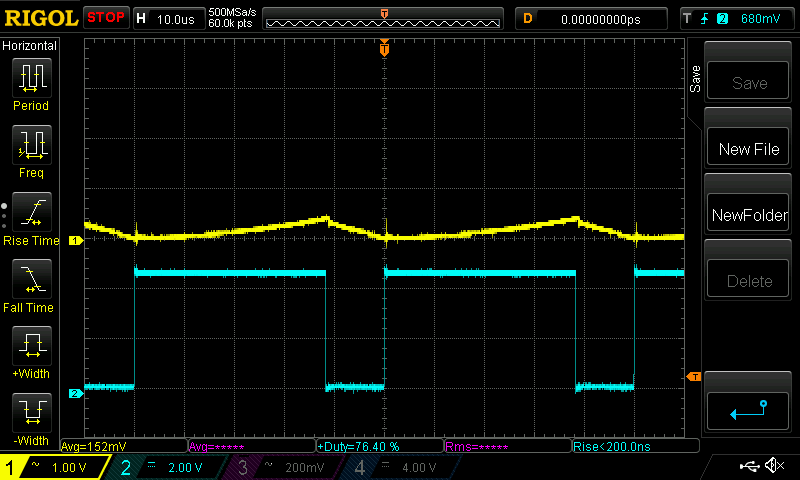Open the Horizontal measurement menu header
800x480 pixels.
30,46
